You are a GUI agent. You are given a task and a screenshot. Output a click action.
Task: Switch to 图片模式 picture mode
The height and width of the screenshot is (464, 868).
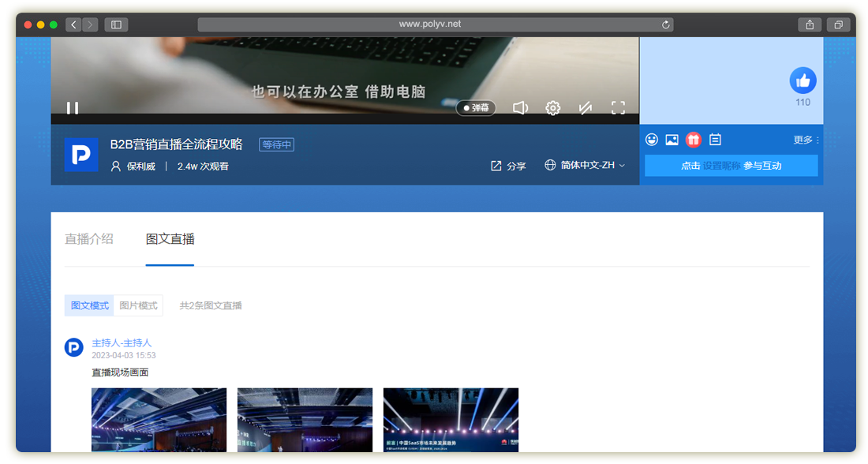tap(138, 305)
